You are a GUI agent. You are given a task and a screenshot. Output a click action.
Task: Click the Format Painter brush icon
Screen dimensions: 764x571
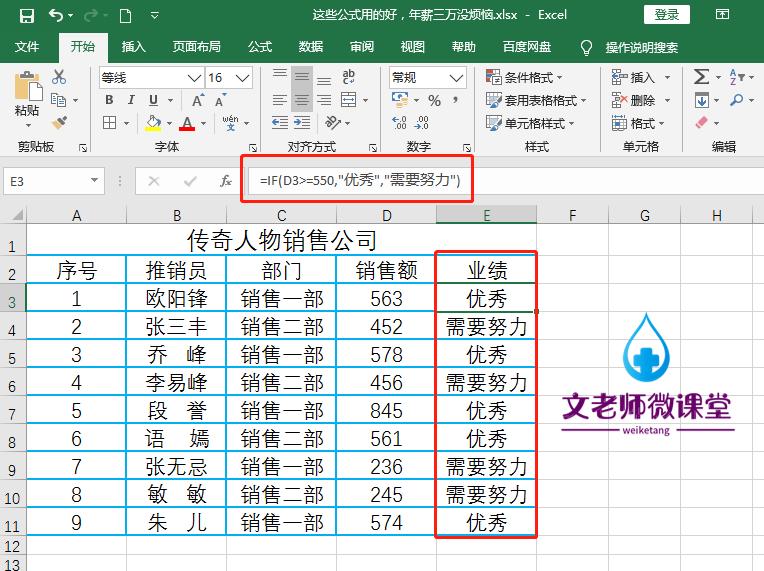pos(59,122)
